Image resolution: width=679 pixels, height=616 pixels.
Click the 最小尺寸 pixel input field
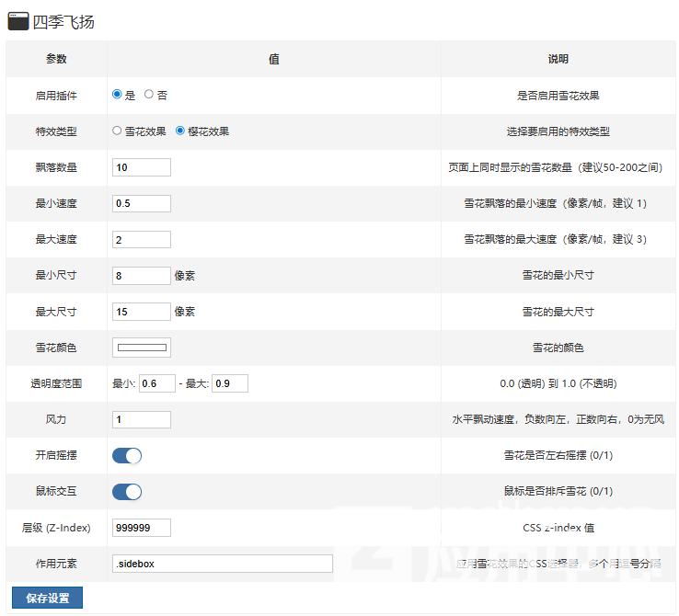[x=141, y=275]
